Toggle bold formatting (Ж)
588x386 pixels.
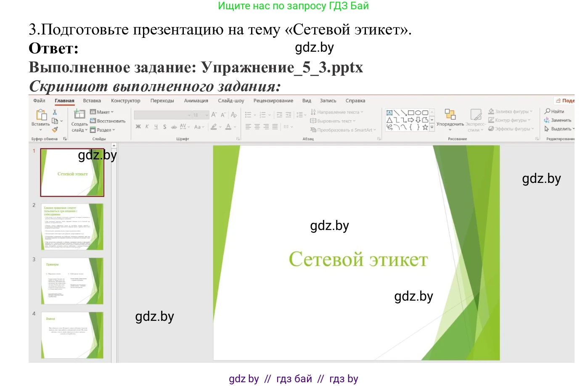[x=138, y=127]
